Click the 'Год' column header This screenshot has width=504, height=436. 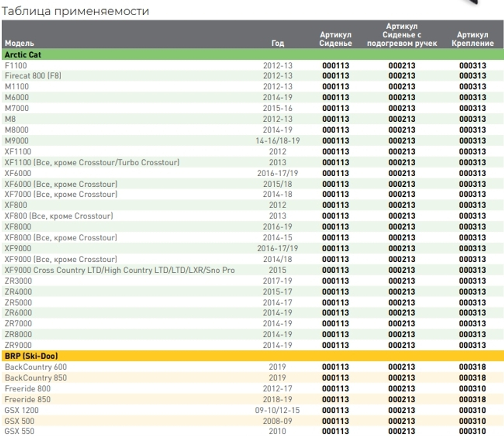[277, 43]
